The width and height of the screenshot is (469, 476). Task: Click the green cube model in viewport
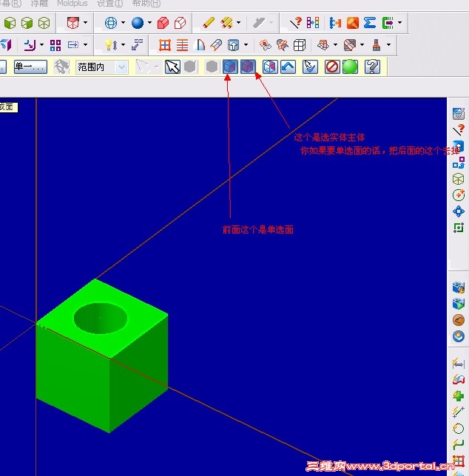coord(102,356)
